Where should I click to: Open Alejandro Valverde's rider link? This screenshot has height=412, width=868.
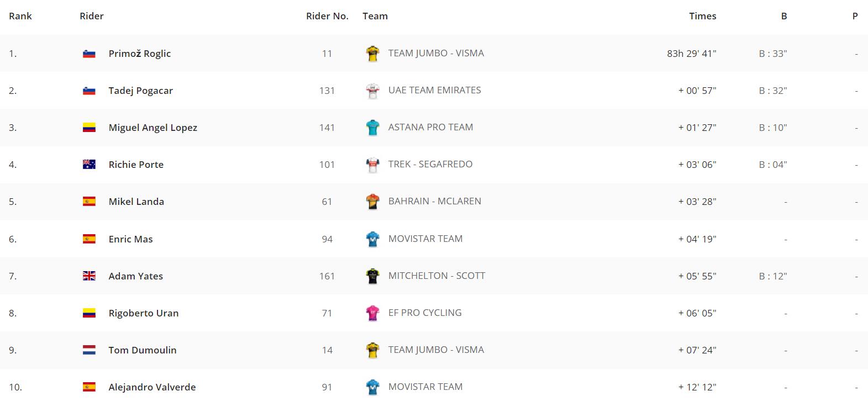point(152,387)
